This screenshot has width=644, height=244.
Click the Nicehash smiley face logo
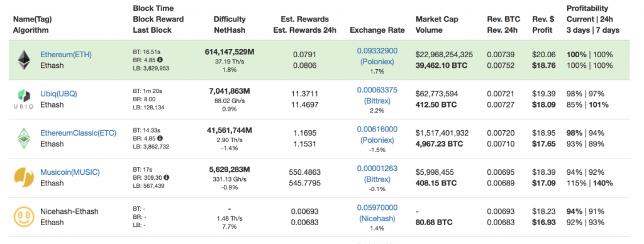24,216
